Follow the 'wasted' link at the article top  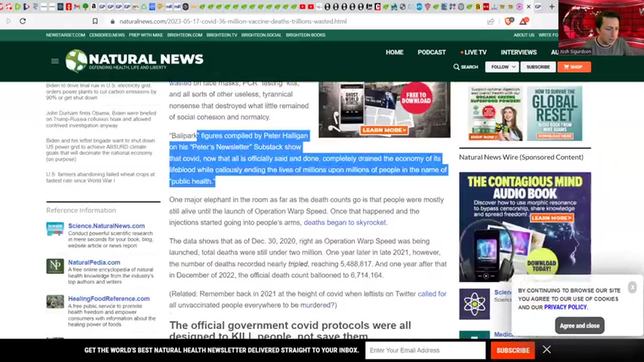tap(180, 83)
